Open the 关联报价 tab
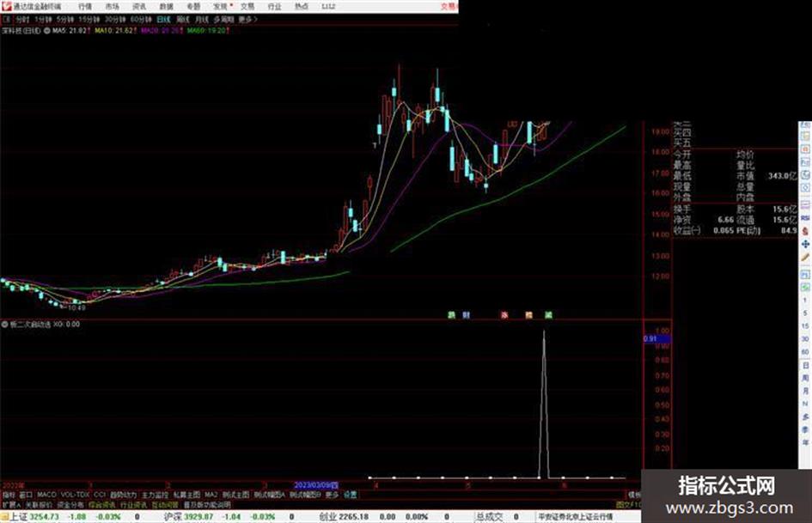Image resolution: width=812 pixels, height=523 pixels. pos(39,504)
